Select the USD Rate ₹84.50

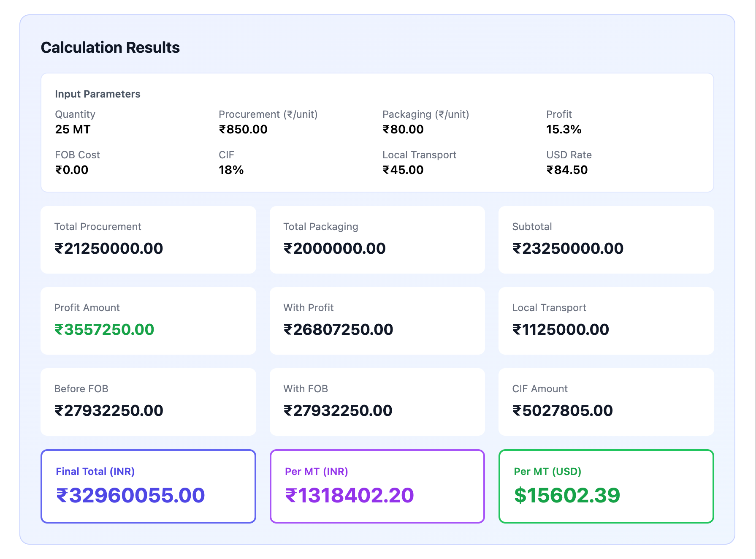tap(566, 170)
